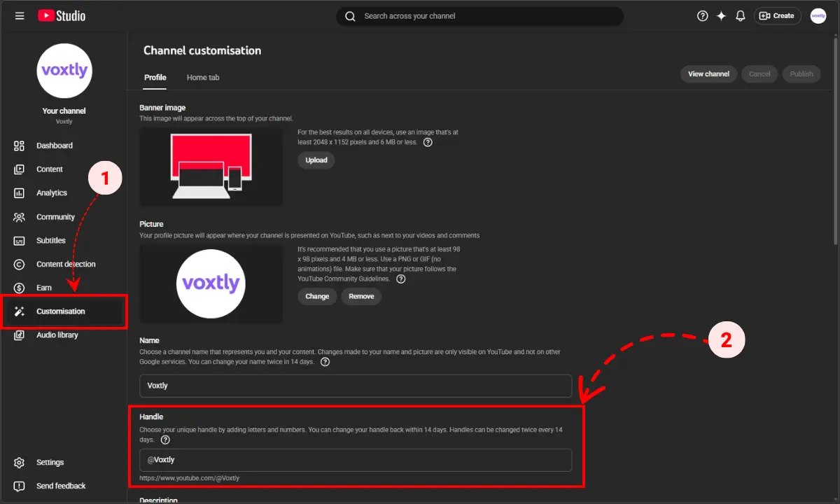This screenshot has height=504, width=840.
Task: Click the Customisation magic wand icon
Action: [x=20, y=311]
